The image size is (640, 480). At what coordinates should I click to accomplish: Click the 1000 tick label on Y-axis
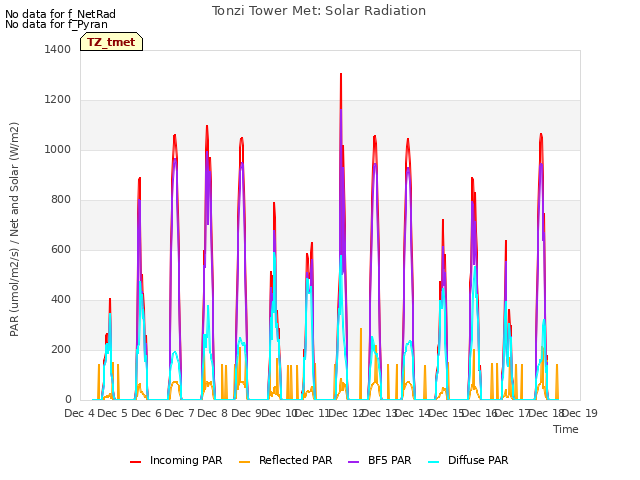click(x=58, y=149)
